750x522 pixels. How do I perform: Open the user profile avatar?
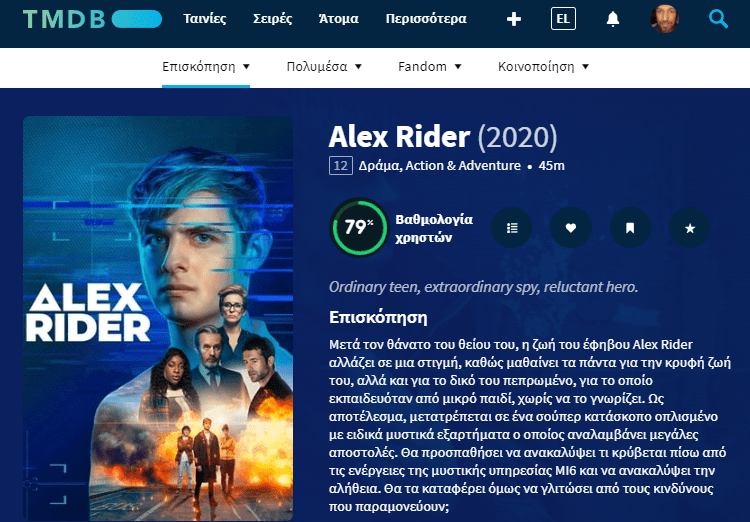(x=664, y=19)
